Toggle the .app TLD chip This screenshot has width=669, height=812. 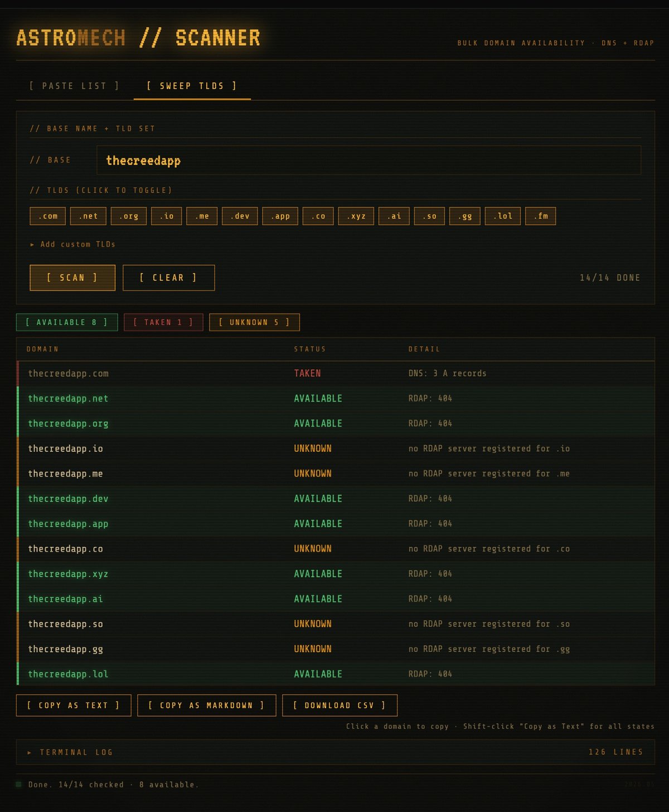tap(280, 216)
